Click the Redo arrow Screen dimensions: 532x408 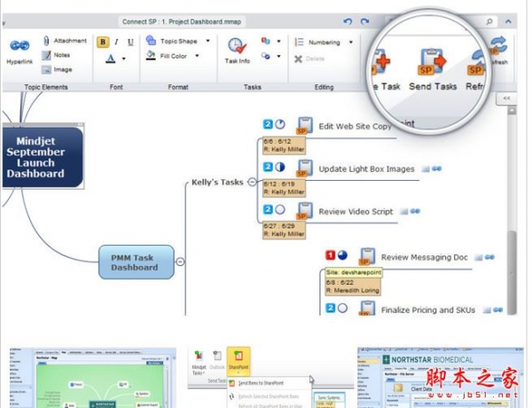click(364, 21)
